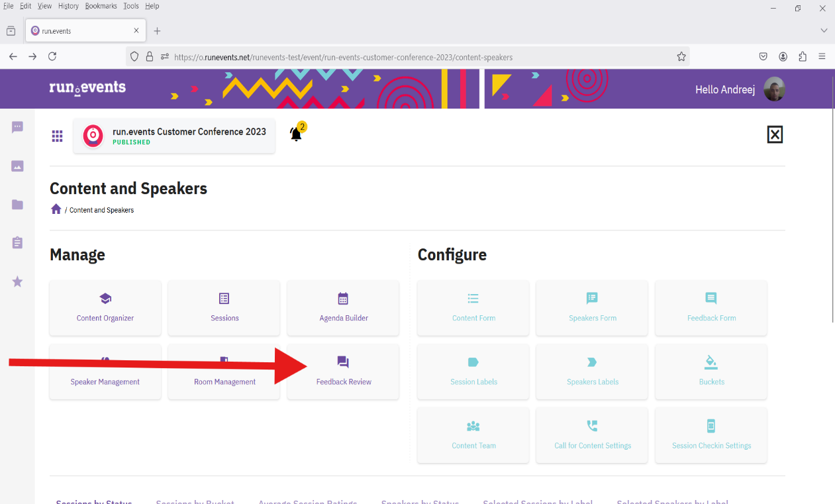The height and width of the screenshot is (504, 835).
Task: Click the notification bell icon
Action: [x=296, y=134]
